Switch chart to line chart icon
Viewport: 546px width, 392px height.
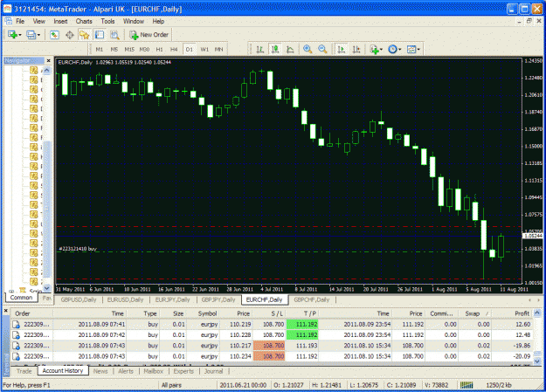click(x=290, y=50)
